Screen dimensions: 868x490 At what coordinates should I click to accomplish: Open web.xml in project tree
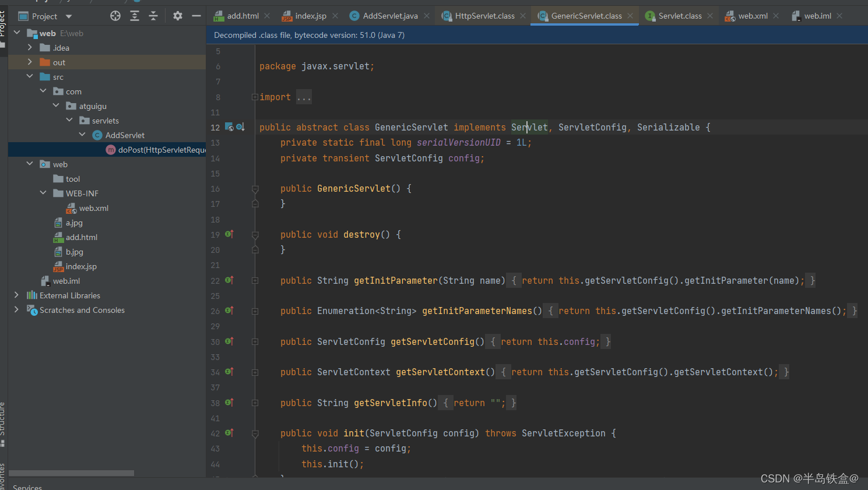87,208
